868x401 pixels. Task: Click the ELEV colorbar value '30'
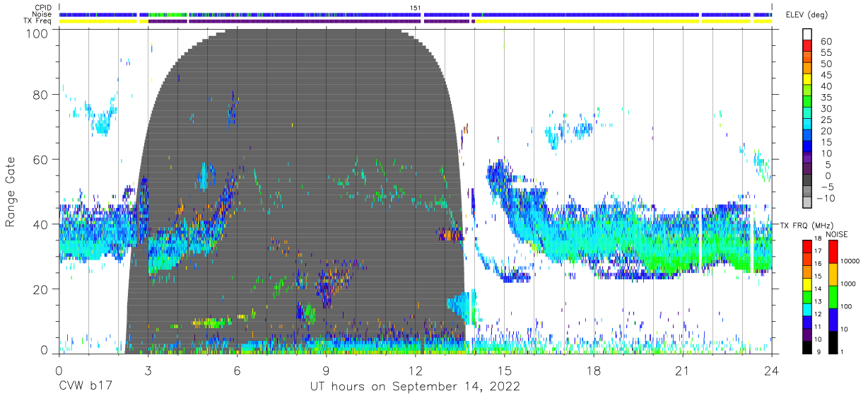[x=826, y=108]
